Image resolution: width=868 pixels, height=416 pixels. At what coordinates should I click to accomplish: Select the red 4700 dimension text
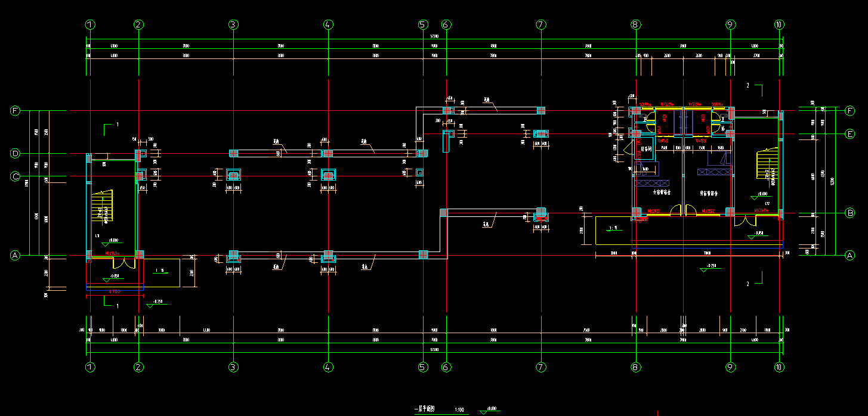tap(114, 291)
